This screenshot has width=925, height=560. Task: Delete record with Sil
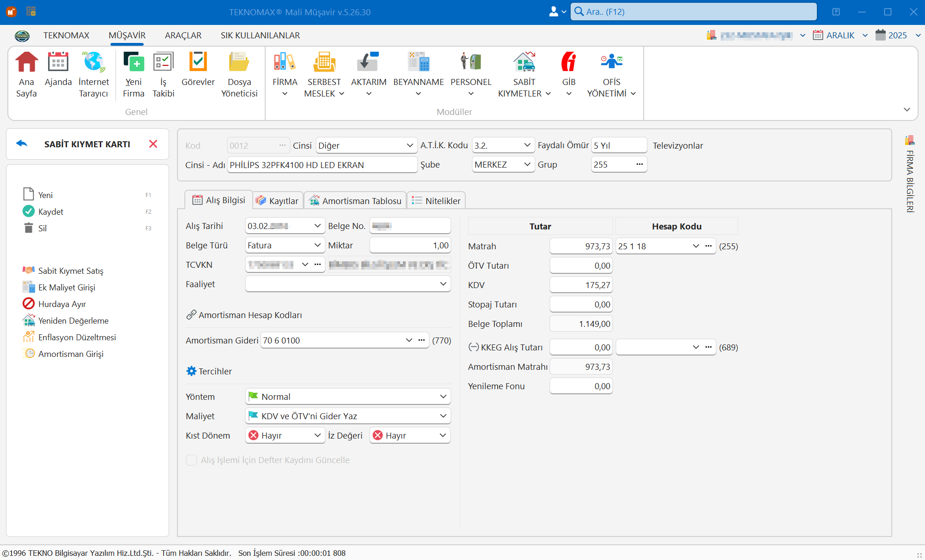[43, 228]
